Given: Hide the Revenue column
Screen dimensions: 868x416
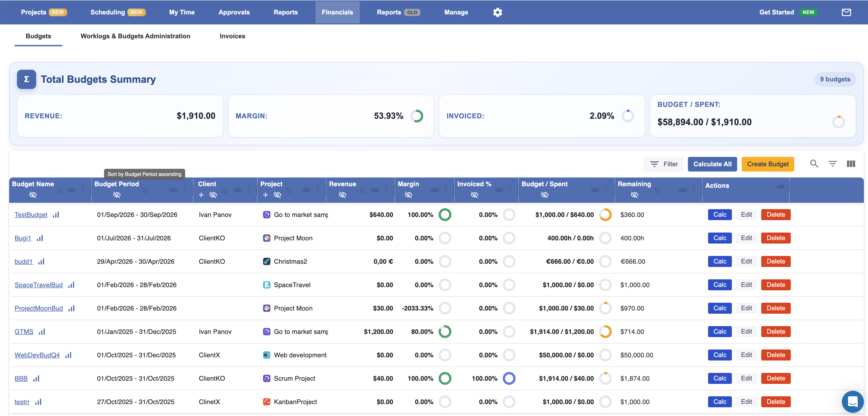Looking at the screenshot, I should tap(343, 195).
